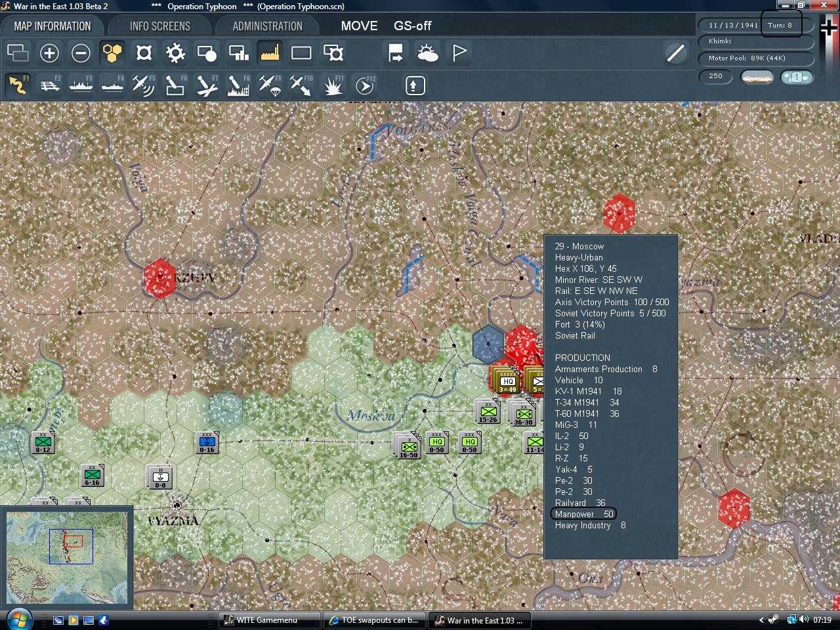The width and height of the screenshot is (840, 630).
Task: Click the red Rzhev city hex
Action: click(159, 279)
